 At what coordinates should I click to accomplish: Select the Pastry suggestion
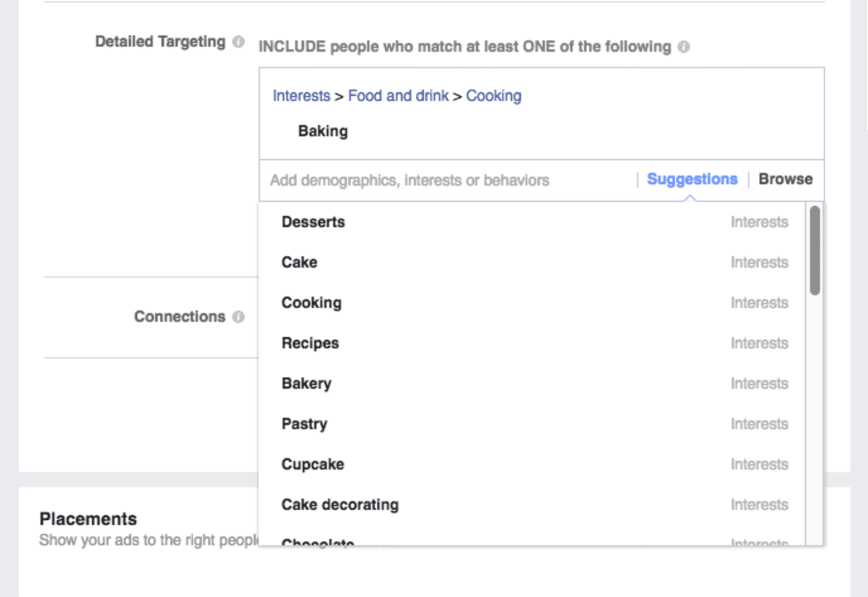tap(304, 424)
